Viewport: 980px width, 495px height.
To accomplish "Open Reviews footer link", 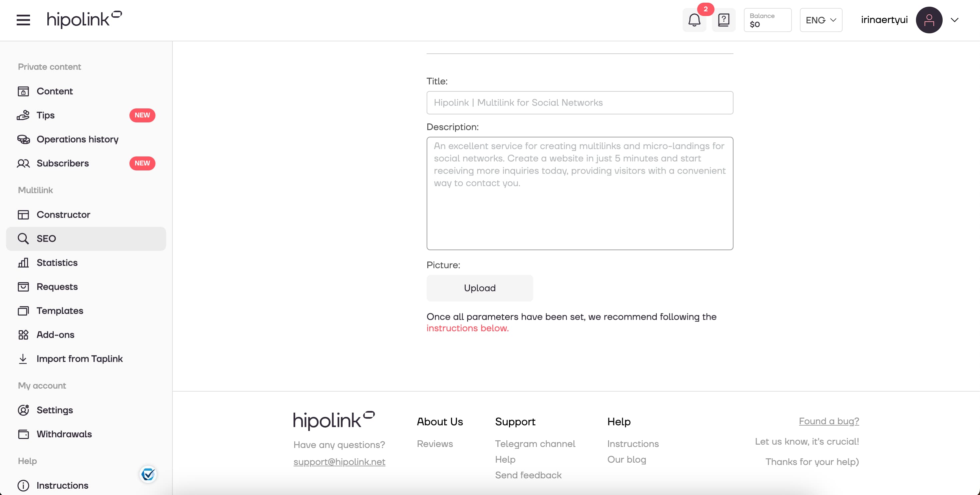I will [435, 444].
